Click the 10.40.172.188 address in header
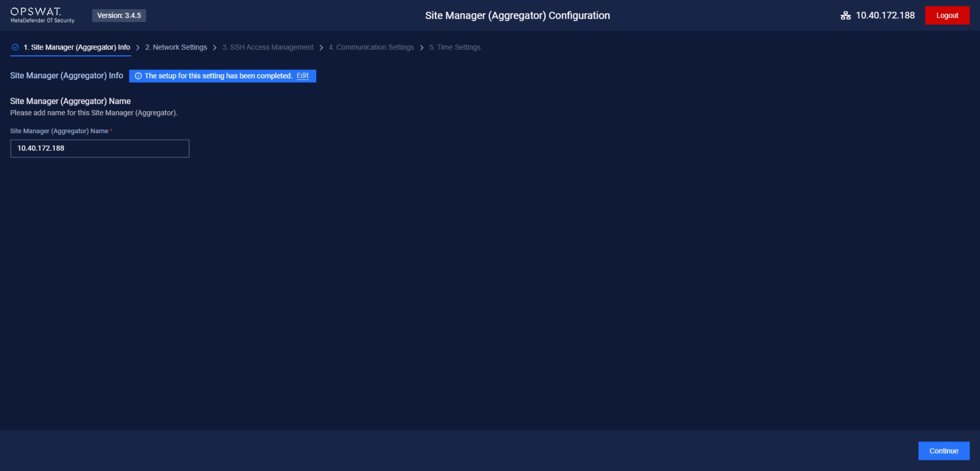Viewport: 980px width, 471px height. pyautogui.click(x=885, y=15)
